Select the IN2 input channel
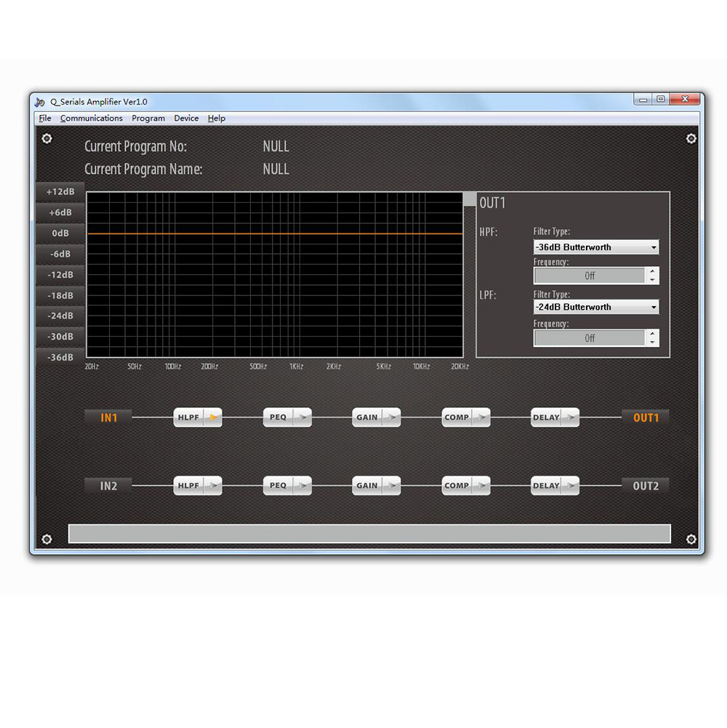The image size is (727, 728). [x=108, y=486]
